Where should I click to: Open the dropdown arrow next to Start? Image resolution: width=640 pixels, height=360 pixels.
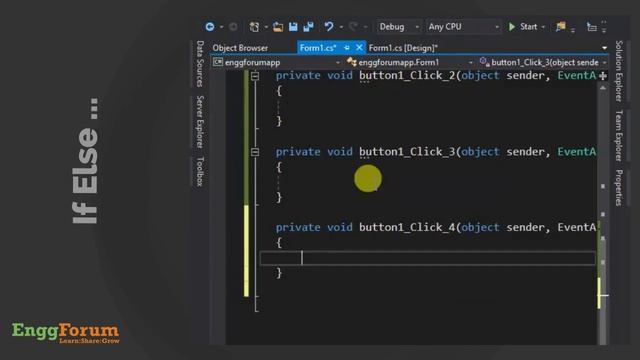[x=543, y=27]
